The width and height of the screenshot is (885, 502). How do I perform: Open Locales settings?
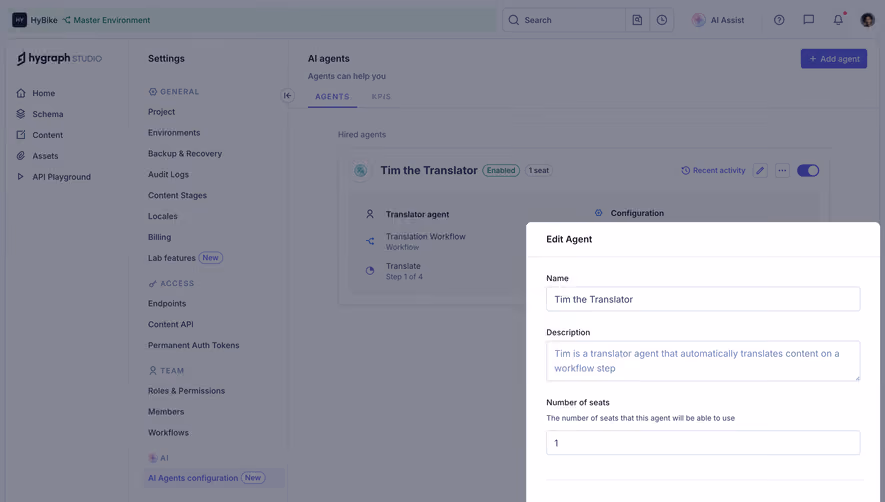[x=163, y=216]
